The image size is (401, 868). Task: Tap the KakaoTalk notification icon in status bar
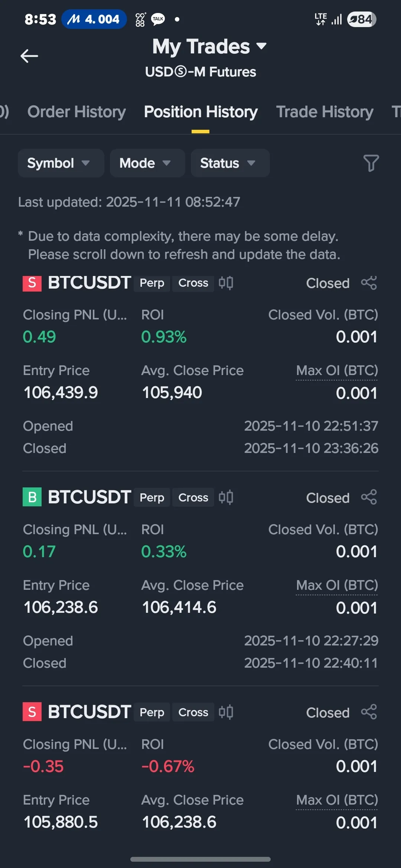coord(158,19)
